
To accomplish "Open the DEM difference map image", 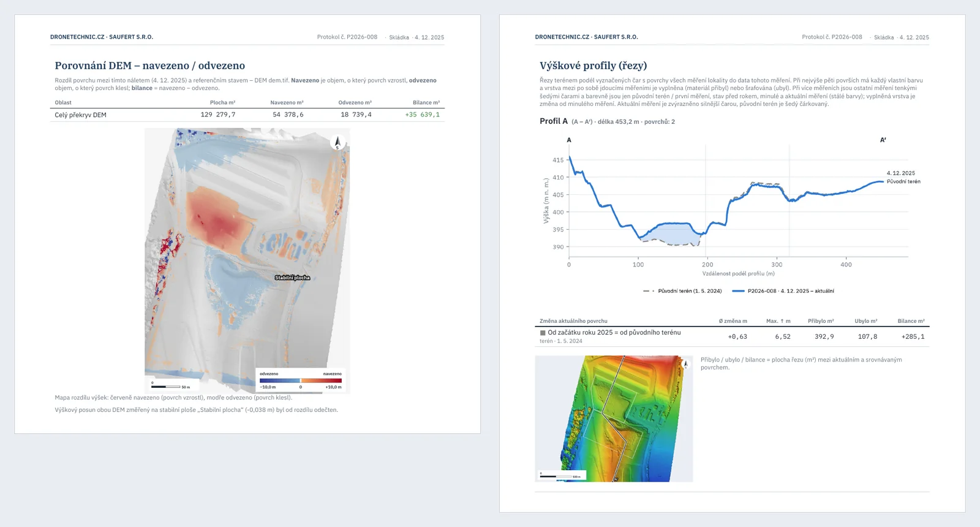I will (x=247, y=260).
